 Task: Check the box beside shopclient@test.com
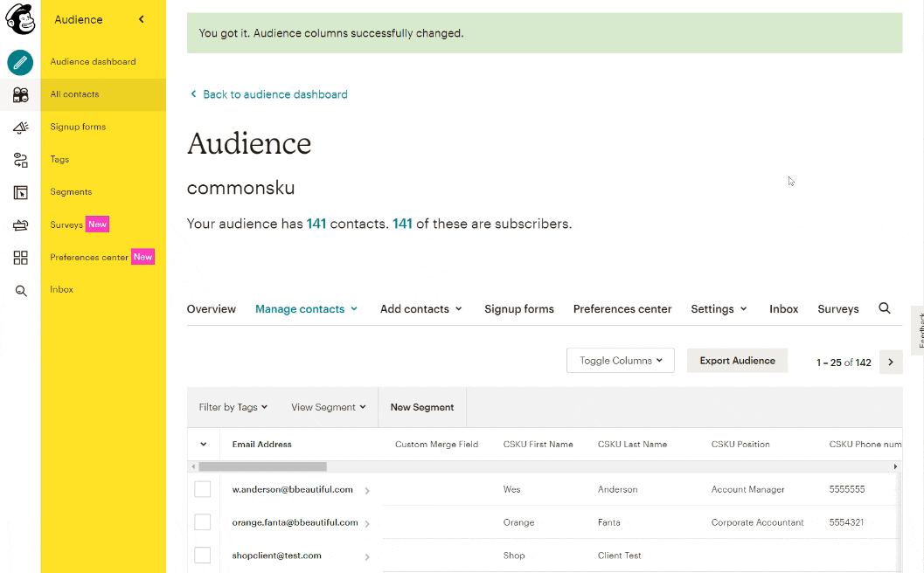(x=203, y=556)
